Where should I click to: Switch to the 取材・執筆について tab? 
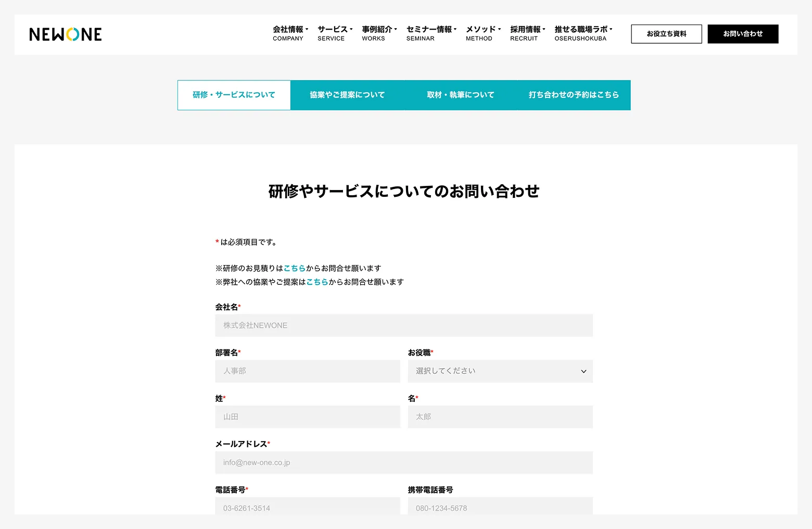point(460,95)
